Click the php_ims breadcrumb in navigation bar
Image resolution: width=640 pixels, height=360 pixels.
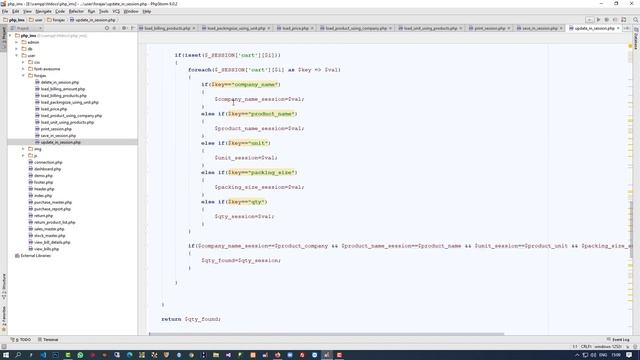[14, 20]
